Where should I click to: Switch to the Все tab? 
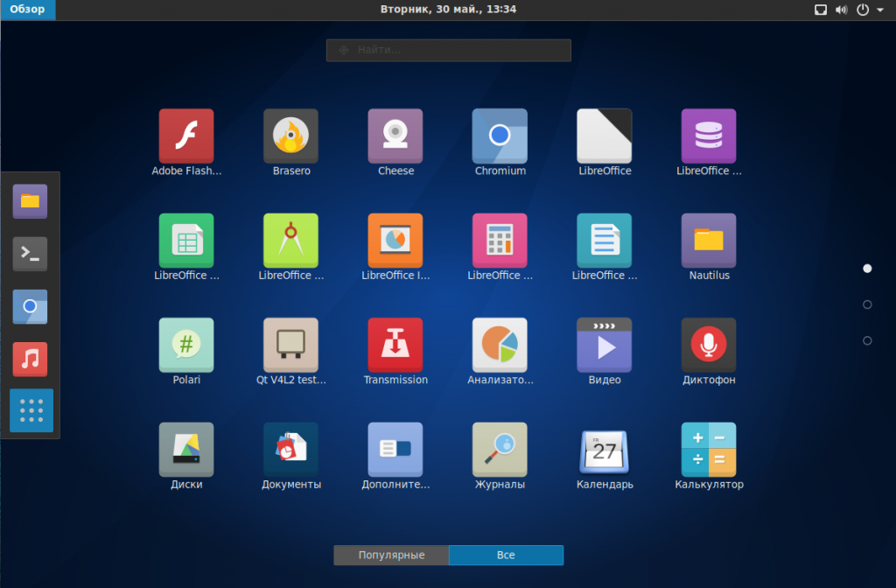pos(506,555)
